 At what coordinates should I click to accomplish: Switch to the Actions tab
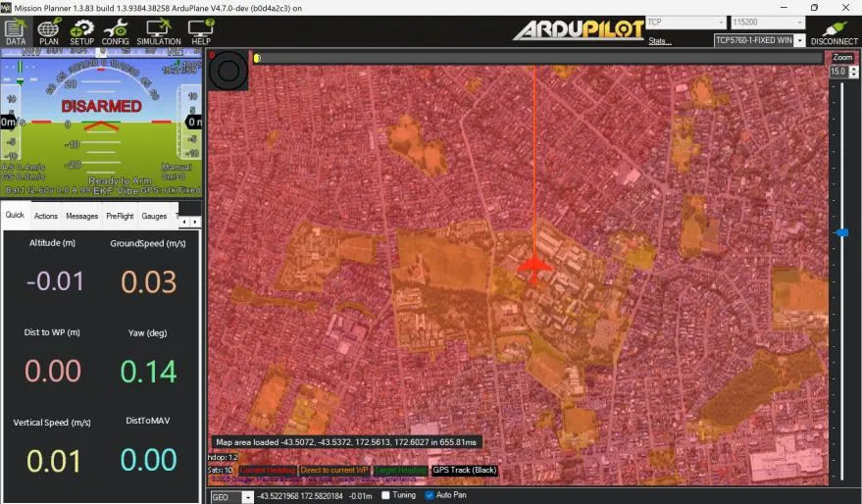pos(46,216)
